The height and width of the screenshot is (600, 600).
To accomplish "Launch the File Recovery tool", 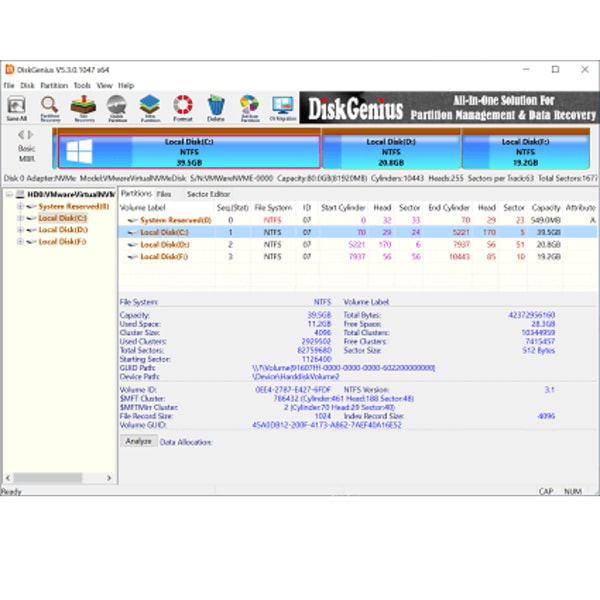I will tap(83, 108).
